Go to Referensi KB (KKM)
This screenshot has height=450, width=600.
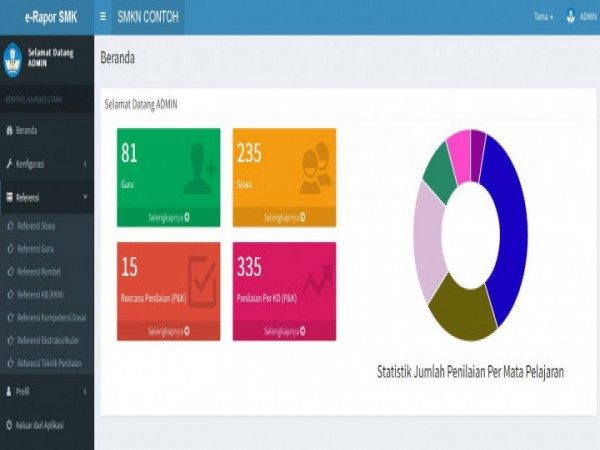pos(40,295)
